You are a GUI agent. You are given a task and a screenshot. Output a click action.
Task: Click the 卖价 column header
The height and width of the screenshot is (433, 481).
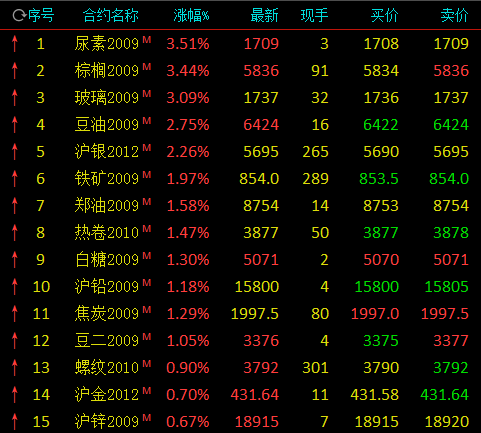point(455,16)
